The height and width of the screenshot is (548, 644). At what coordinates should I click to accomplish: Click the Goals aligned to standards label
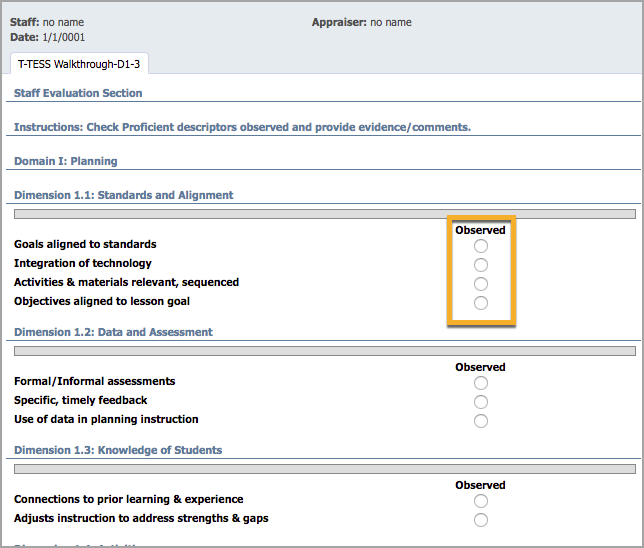85,244
